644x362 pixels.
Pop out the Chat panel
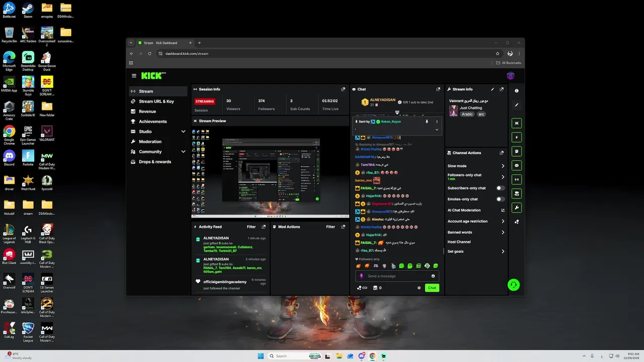(438, 89)
